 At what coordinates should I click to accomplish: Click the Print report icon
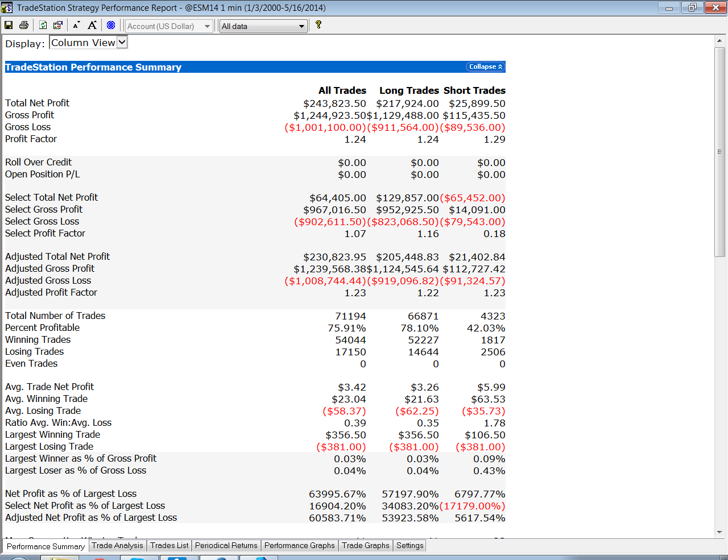[x=24, y=25]
